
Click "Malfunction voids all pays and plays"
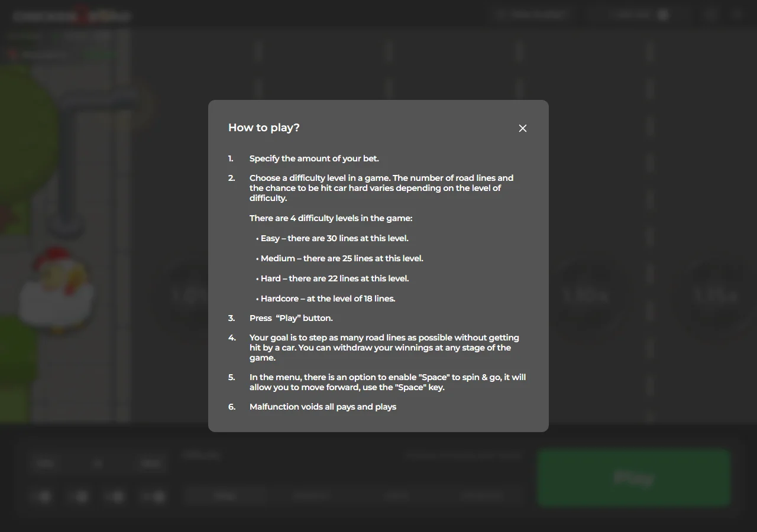323,407
